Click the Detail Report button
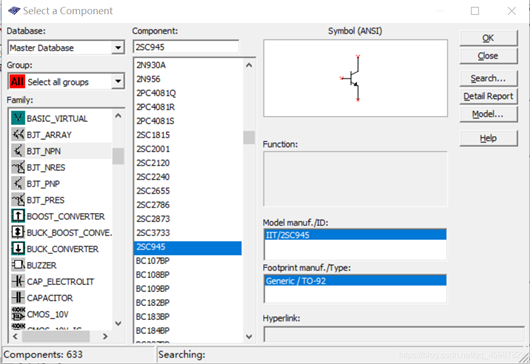Viewport: 530px width, 364px height. pos(488,96)
